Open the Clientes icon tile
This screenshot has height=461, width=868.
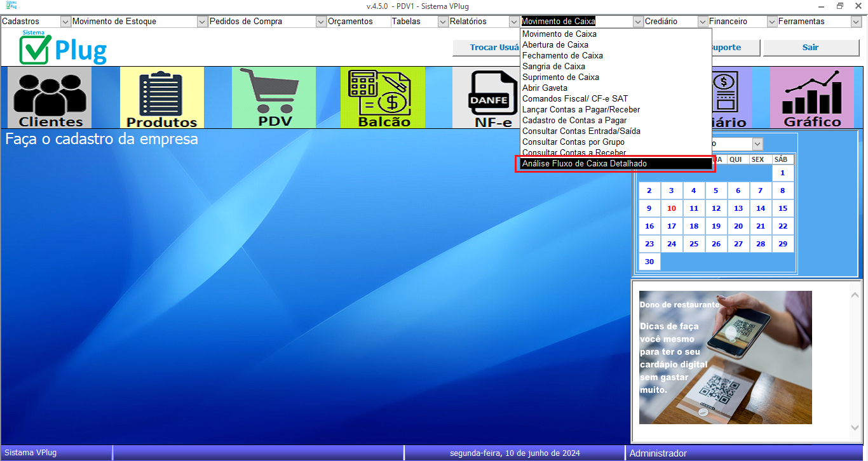pyautogui.click(x=50, y=97)
